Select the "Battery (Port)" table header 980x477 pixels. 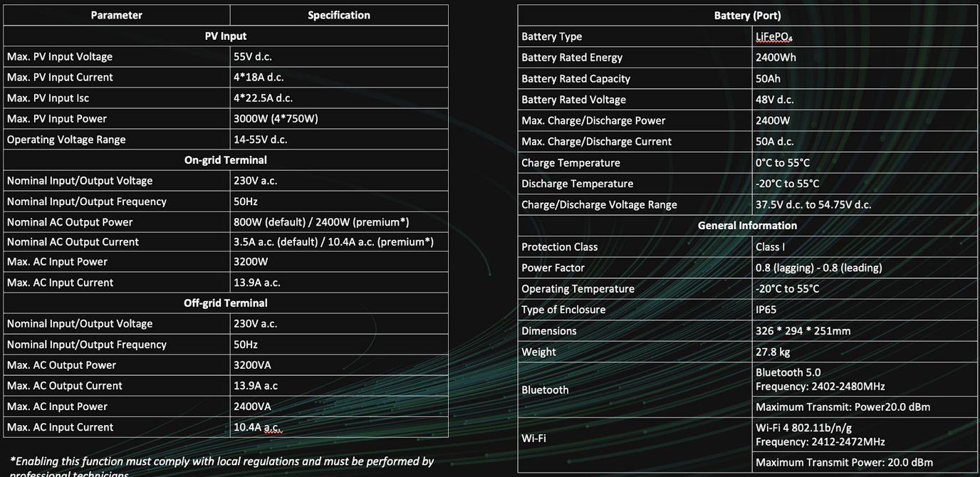pos(747,15)
